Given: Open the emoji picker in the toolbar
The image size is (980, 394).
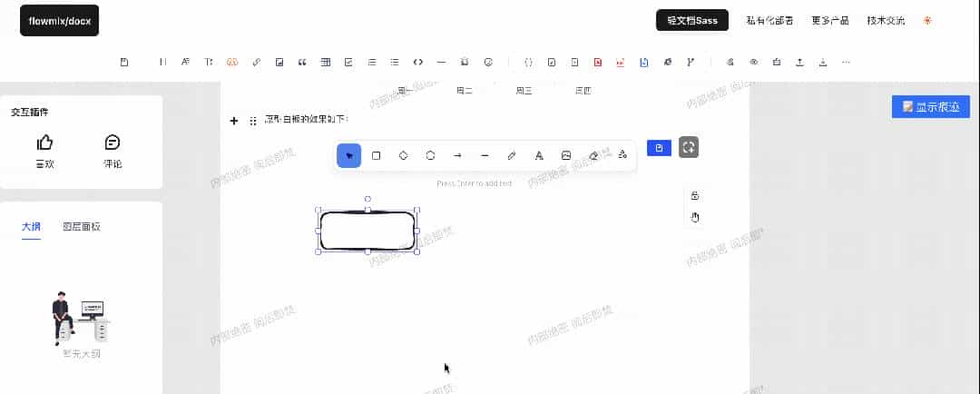Looking at the screenshot, I should tap(489, 62).
